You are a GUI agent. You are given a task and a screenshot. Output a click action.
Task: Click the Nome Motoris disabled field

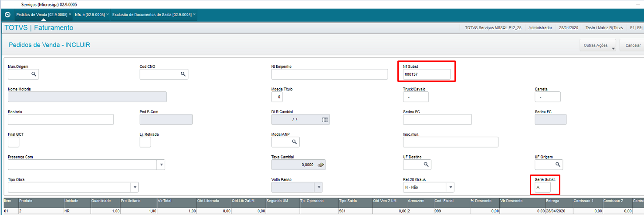[87, 97]
